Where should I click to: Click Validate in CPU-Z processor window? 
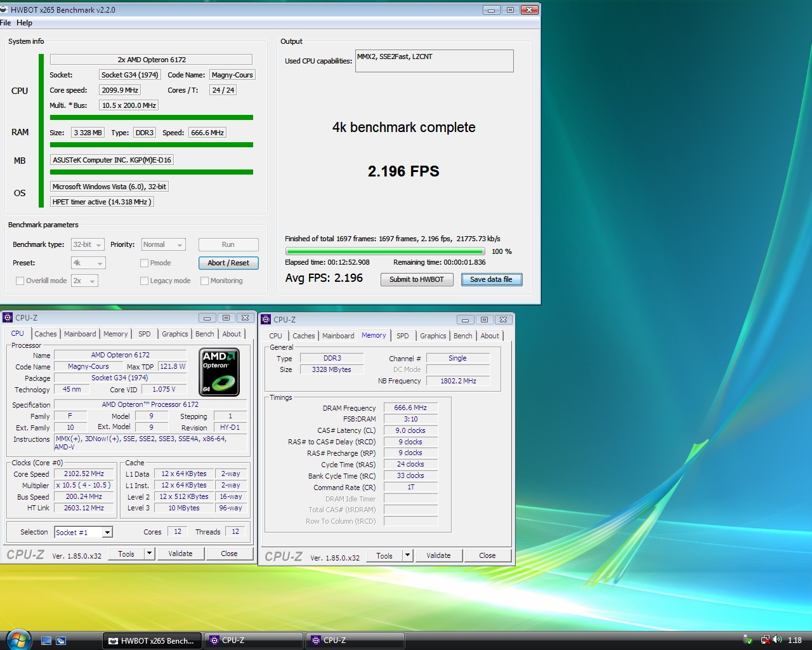[180, 554]
